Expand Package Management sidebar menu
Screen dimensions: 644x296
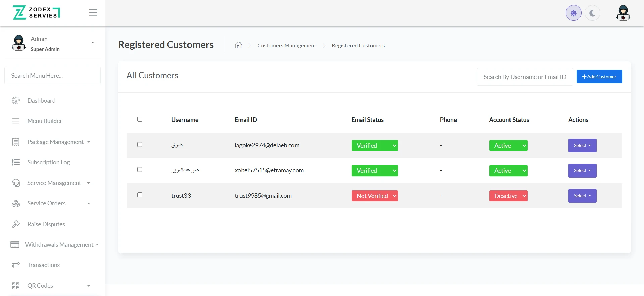pos(55,142)
